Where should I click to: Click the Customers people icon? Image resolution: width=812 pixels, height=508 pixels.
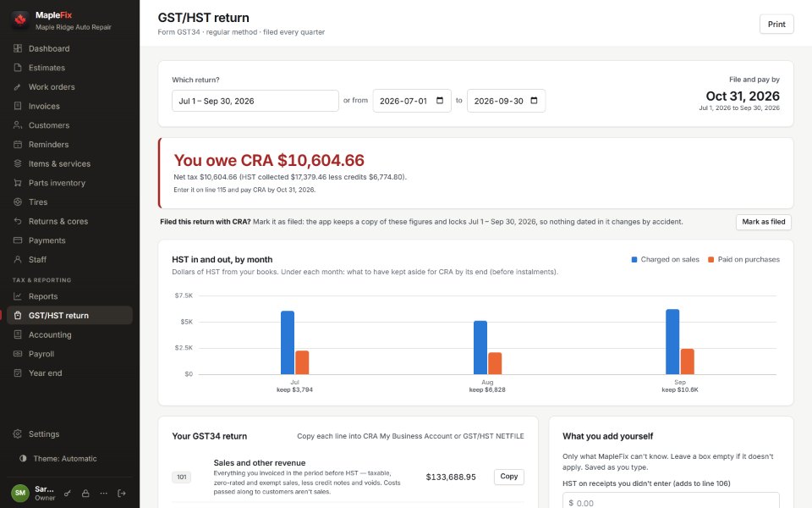coord(18,125)
